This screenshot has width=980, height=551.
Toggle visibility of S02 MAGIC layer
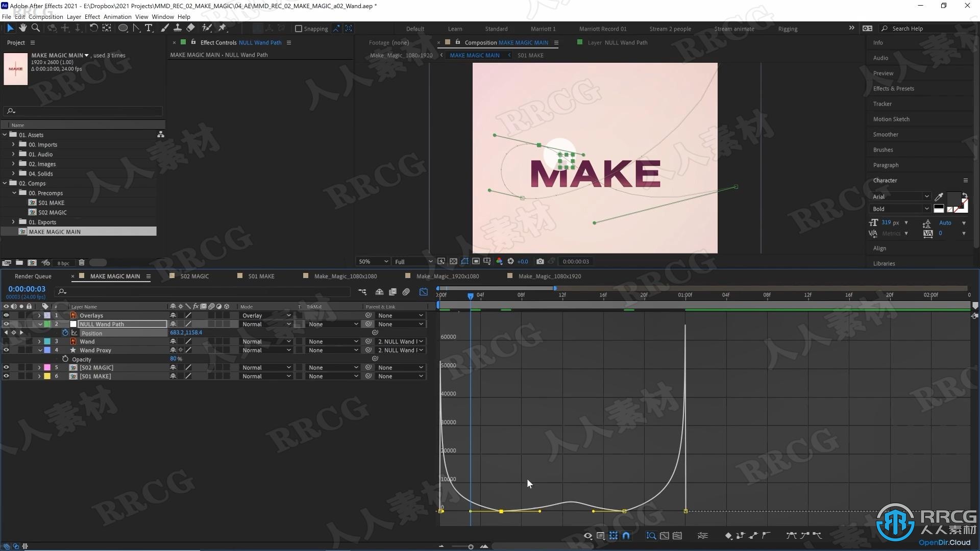[x=7, y=367]
